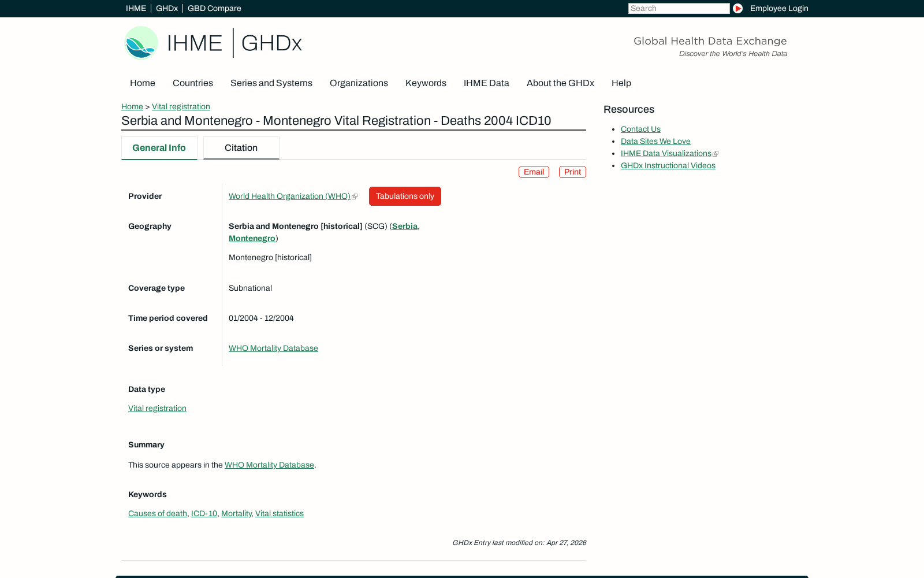
Task: Open the Serbia geography link
Action: pos(405,227)
